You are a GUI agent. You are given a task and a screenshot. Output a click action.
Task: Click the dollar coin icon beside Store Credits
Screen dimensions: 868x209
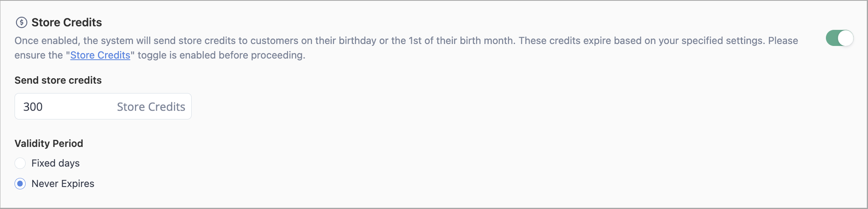coord(21,22)
